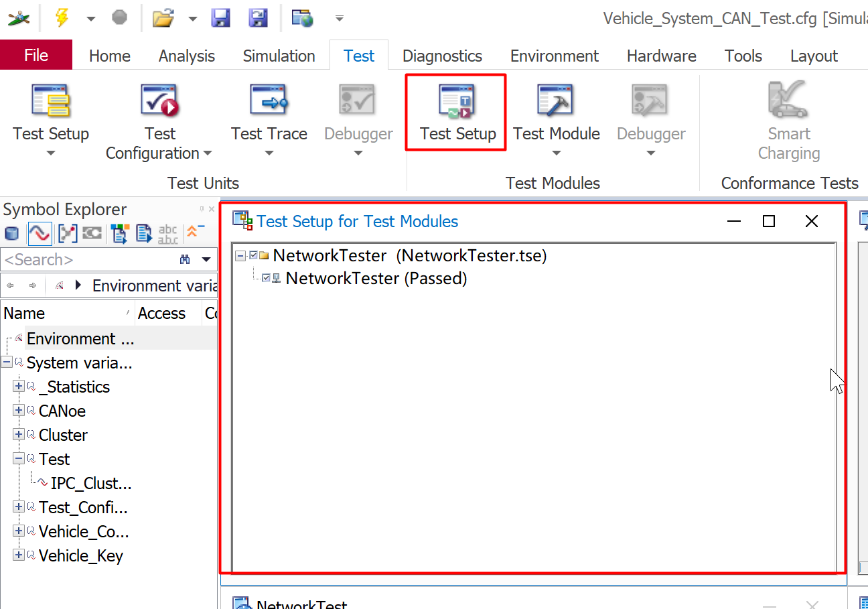Expand the _Statistics system variable node
The height and width of the screenshot is (609, 868).
(x=17, y=387)
